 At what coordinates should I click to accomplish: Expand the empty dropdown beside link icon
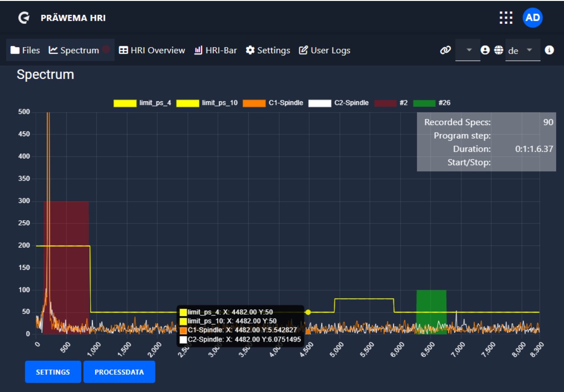[468, 50]
